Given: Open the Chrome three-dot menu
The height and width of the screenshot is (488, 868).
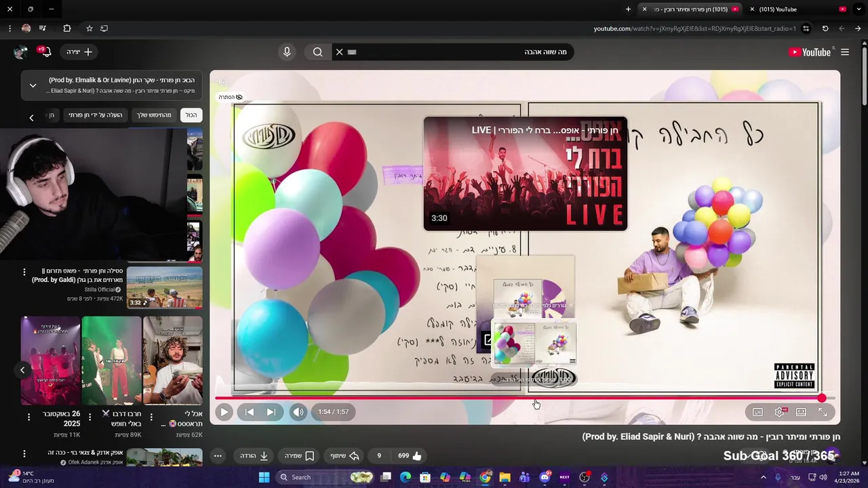Looking at the screenshot, I should coord(9,28).
